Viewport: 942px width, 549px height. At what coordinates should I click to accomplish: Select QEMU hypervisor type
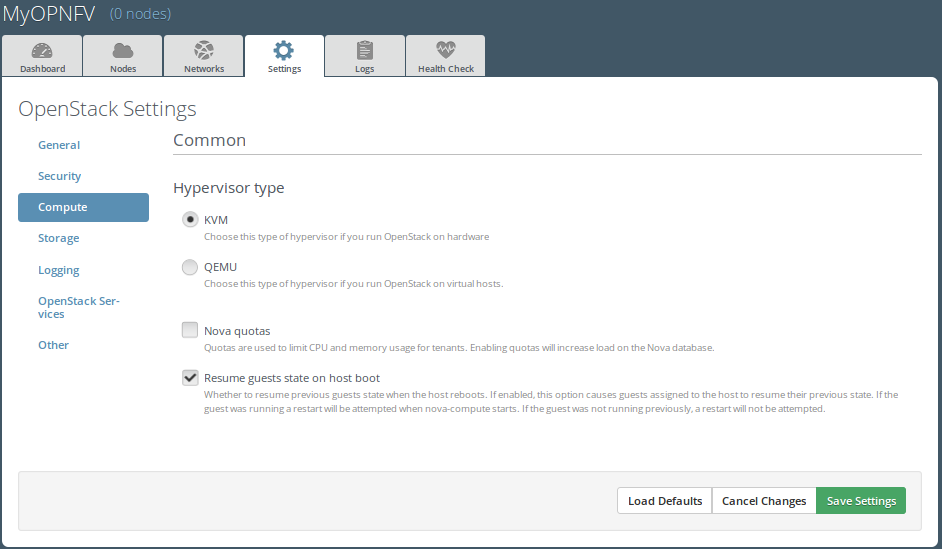click(190, 267)
